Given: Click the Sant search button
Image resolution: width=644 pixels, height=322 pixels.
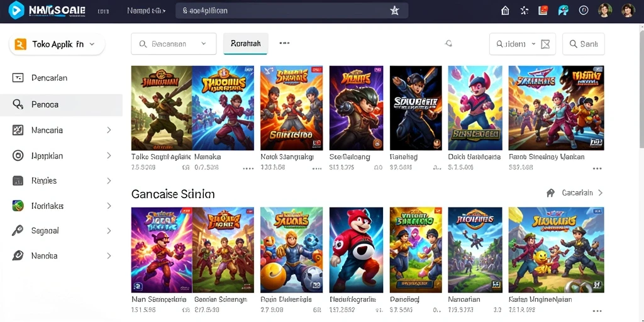Looking at the screenshot, I should click(x=583, y=44).
